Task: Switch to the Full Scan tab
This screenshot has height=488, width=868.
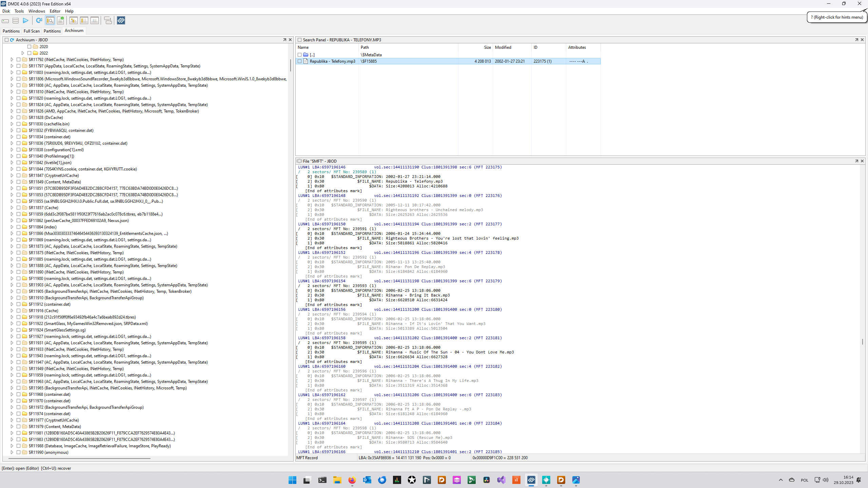Action: (x=32, y=31)
